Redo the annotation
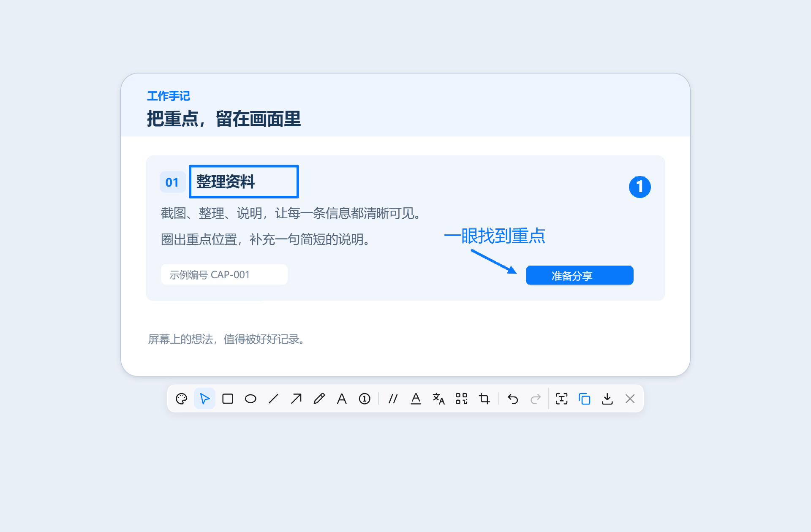 coord(536,399)
